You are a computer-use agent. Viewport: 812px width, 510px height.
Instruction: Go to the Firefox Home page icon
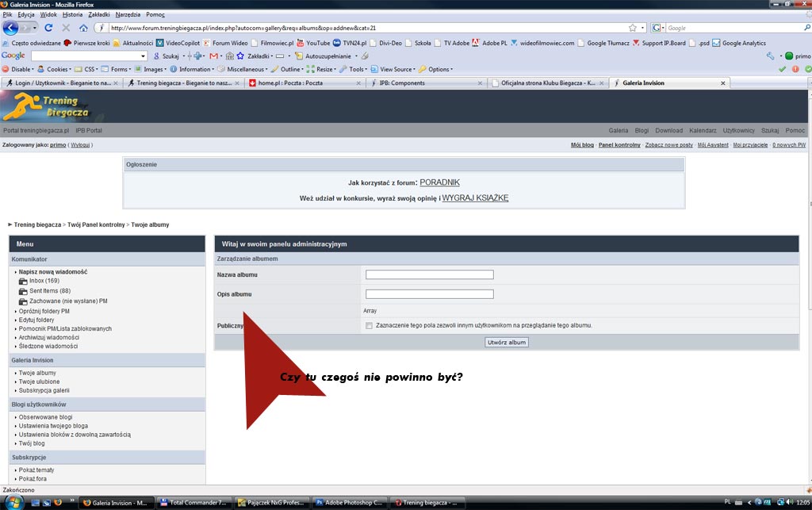click(83, 28)
